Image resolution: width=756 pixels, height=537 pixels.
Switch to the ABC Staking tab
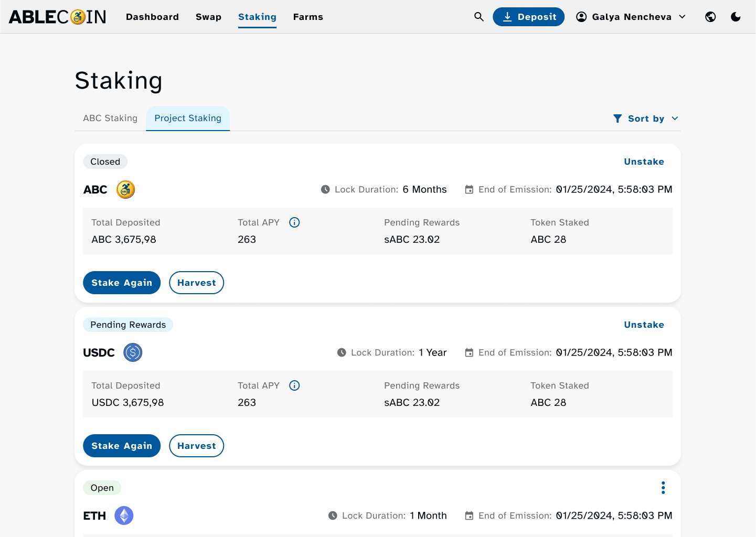[x=110, y=119]
